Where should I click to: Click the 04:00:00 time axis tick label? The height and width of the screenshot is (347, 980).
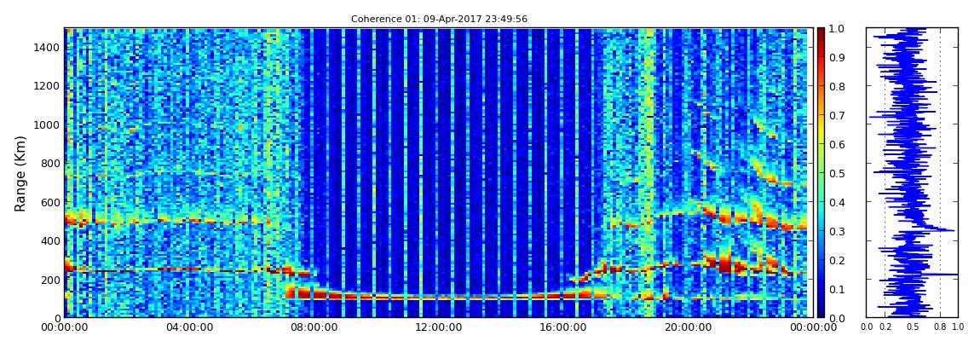point(188,327)
